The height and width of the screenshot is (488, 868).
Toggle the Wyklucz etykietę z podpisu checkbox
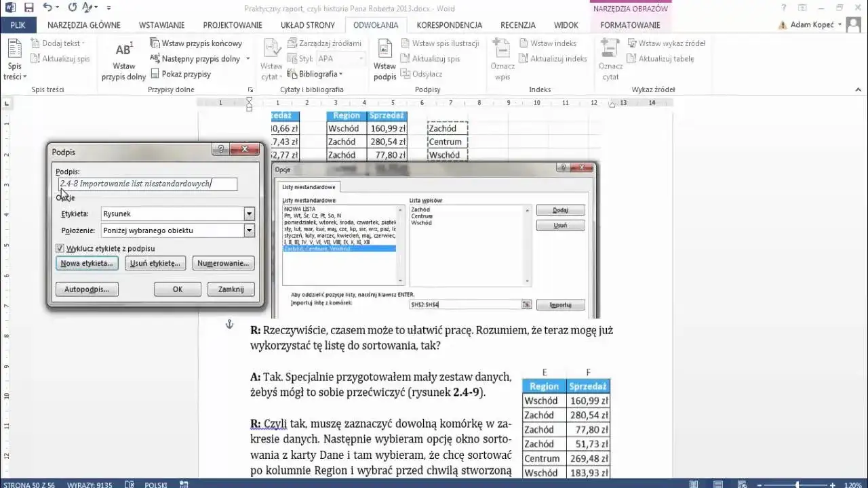point(60,248)
